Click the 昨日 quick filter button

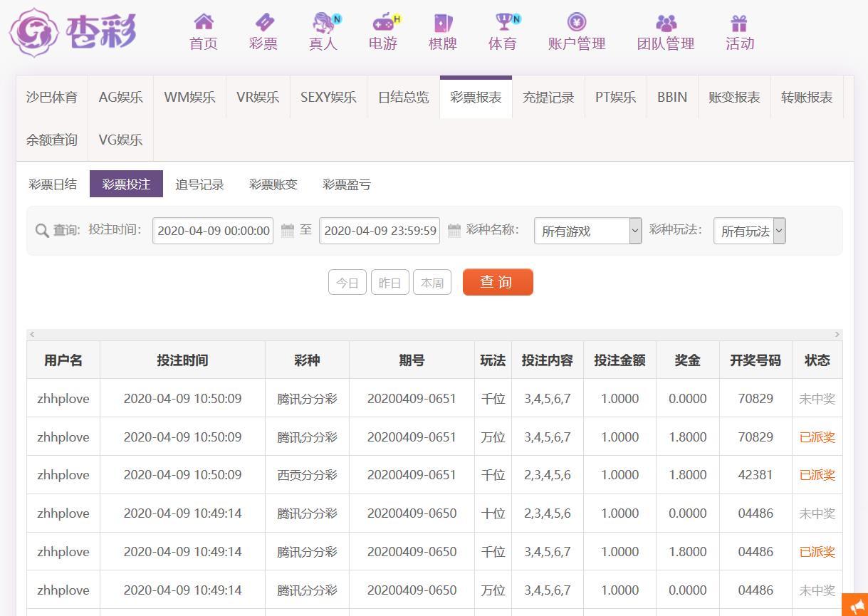point(390,283)
